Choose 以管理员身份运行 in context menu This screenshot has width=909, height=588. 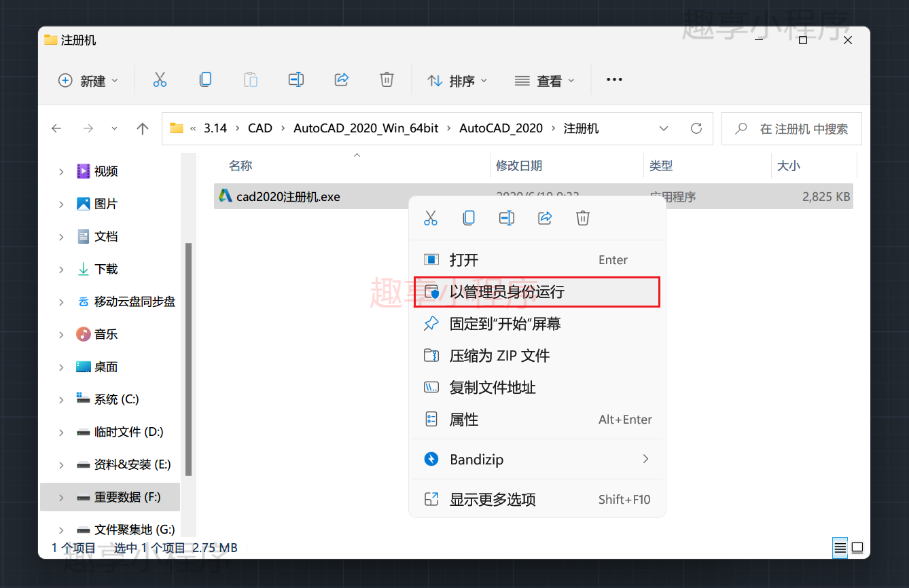[x=537, y=292]
